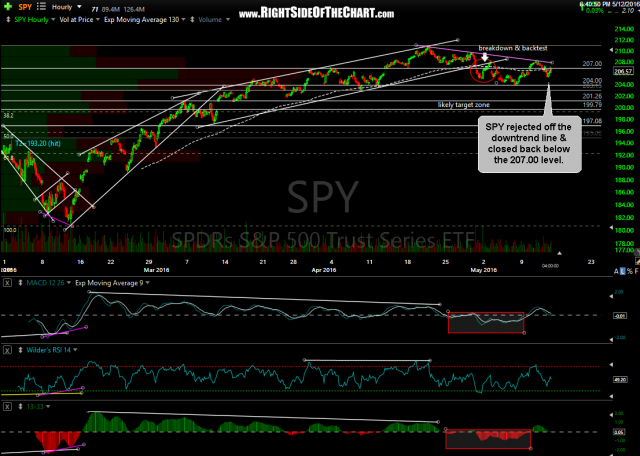Select the 'breakdown & backtest' text note
This screenshot has width=640, height=456.
(x=513, y=48)
